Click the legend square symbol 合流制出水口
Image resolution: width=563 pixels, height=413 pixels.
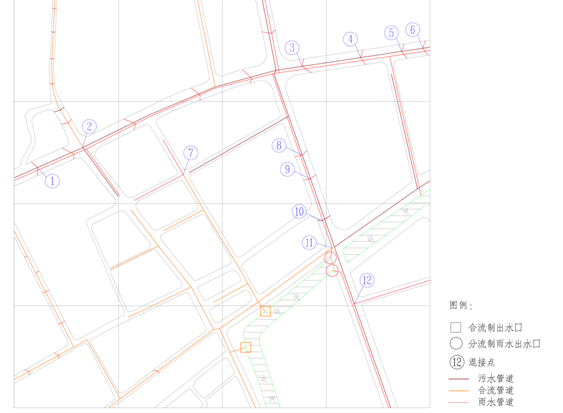(456, 328)
